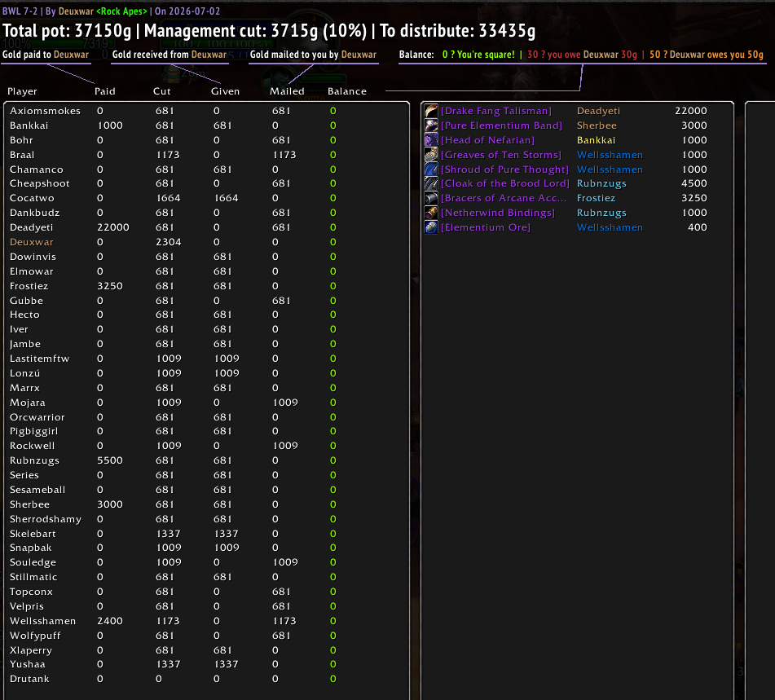Click the Drake Fang Talisman item icon
775x700 pixels.
[431, 111]
